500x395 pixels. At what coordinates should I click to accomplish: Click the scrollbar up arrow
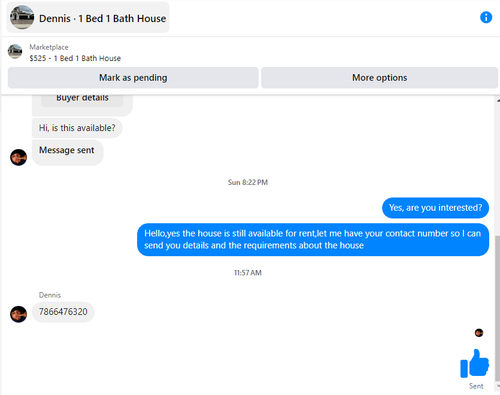point(497,100)
